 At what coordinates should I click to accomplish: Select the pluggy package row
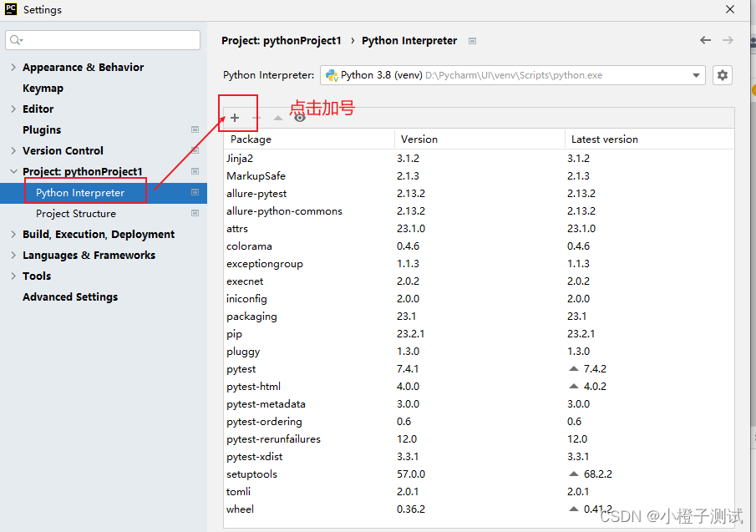click(x=479, y=352)
